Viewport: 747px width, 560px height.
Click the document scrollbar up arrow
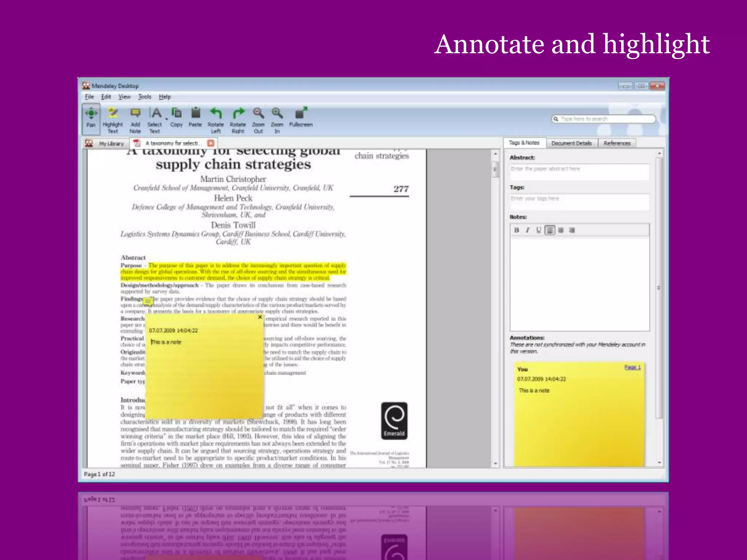tap(495, 154)
